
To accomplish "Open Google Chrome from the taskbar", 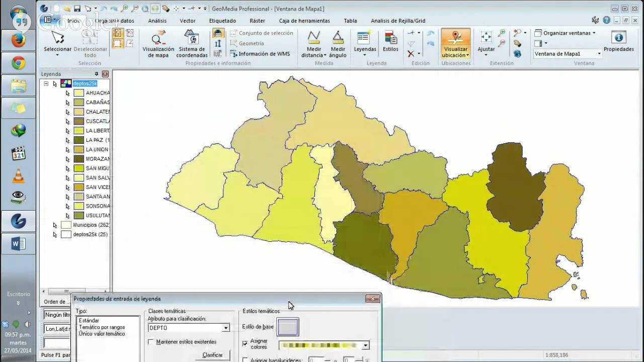I will (19, 63).
